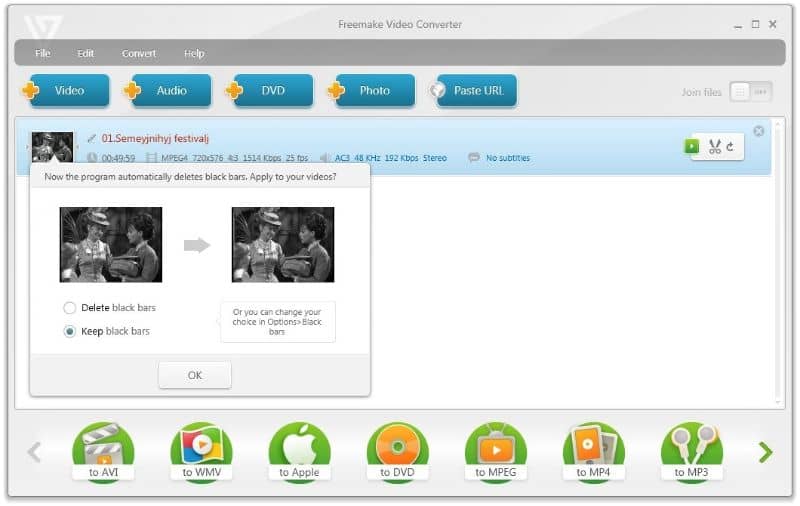This screenshot has height=506, width=800.
Task: Click the 01.Semeyjnihyj festivalj file title
Action: 155,138
